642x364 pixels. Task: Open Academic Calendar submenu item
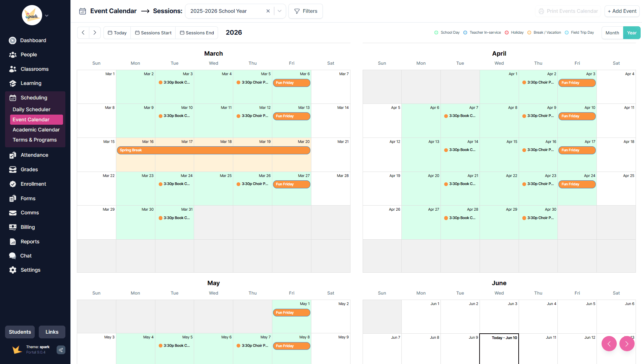coord(36,130)
